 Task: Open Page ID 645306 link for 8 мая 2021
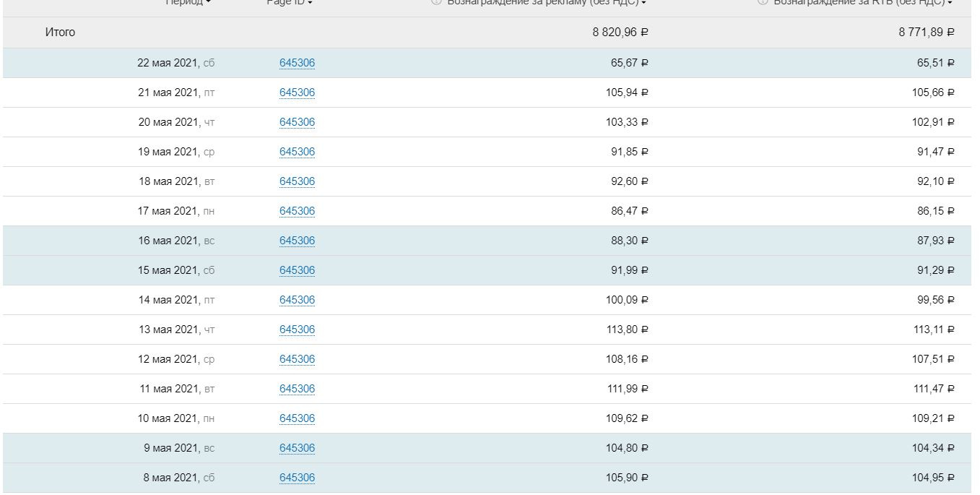(x=297, y=478)
